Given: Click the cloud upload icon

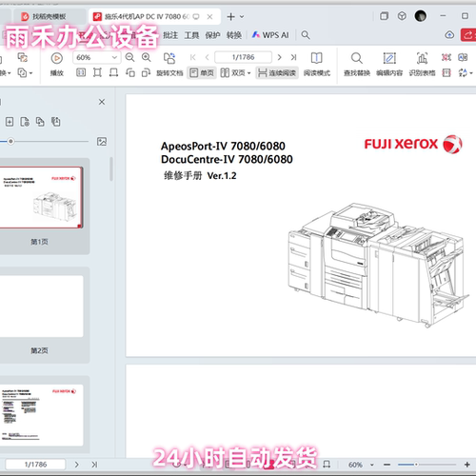Looking at the screenshot, I should [449, 35].
